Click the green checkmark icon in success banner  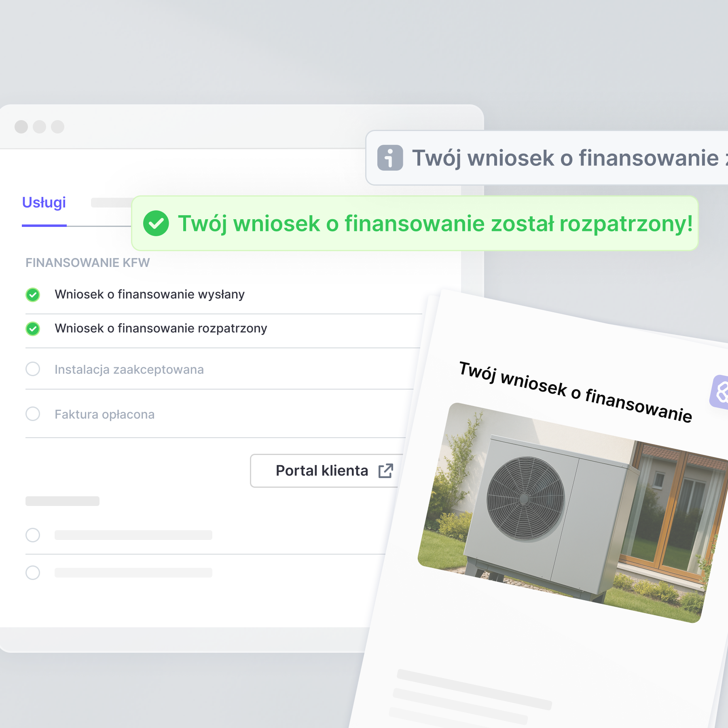156,223
